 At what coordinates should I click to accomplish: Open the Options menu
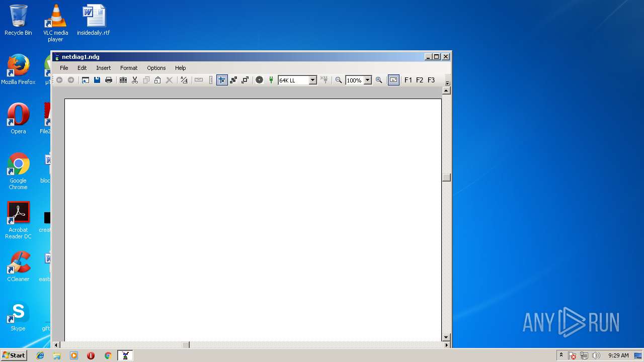pos(156,68)
